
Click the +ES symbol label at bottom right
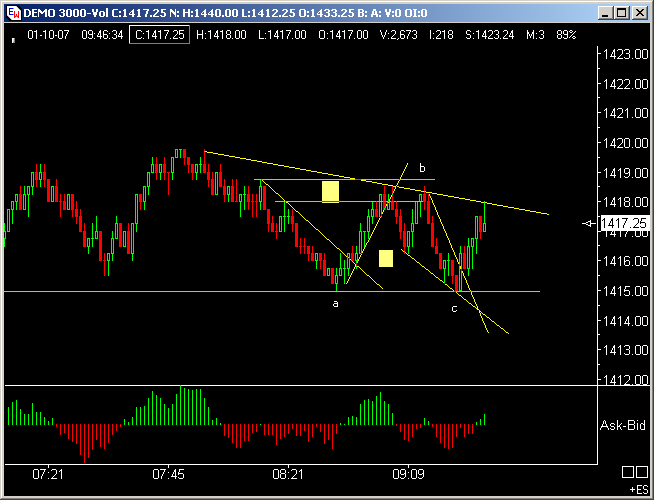click(639, 490)
